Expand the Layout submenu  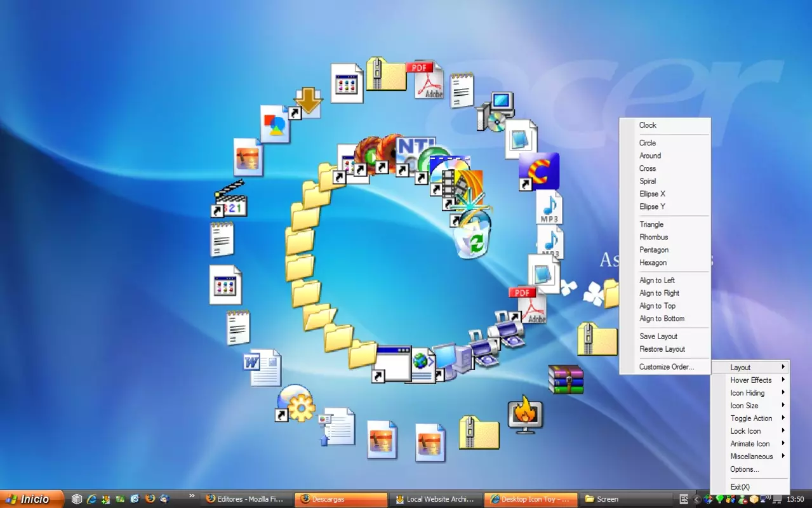coord(750,367)
